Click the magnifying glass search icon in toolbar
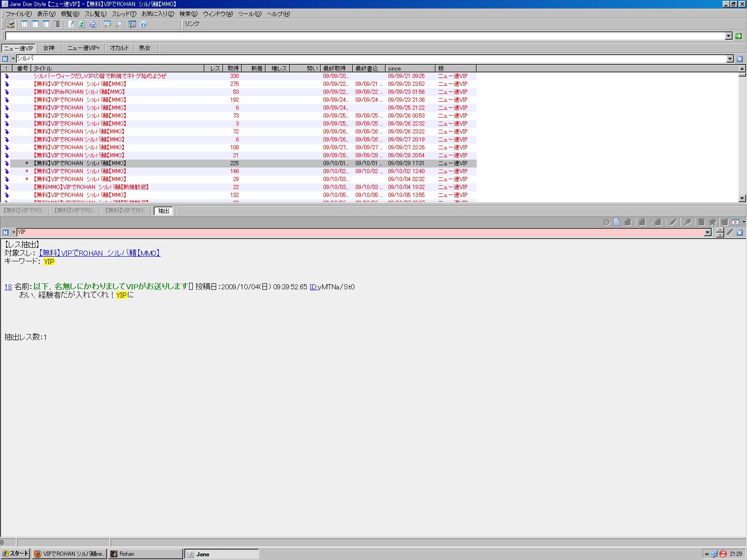This screenshot has width=747, height=560. pos(118,24)
